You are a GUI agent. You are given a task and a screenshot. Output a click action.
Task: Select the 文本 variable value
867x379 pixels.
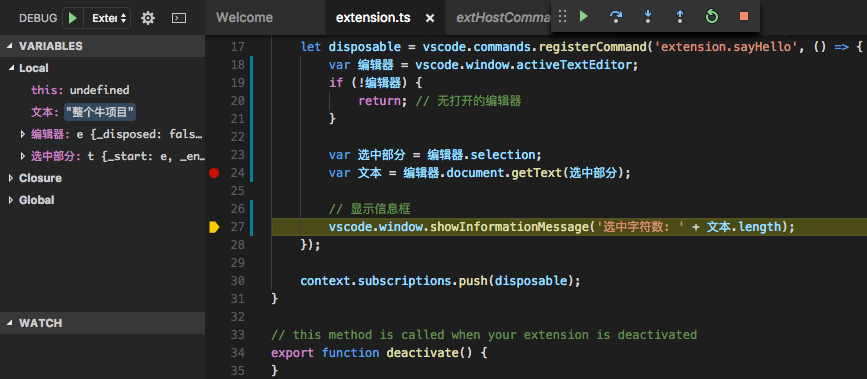(x=100, y=112)
